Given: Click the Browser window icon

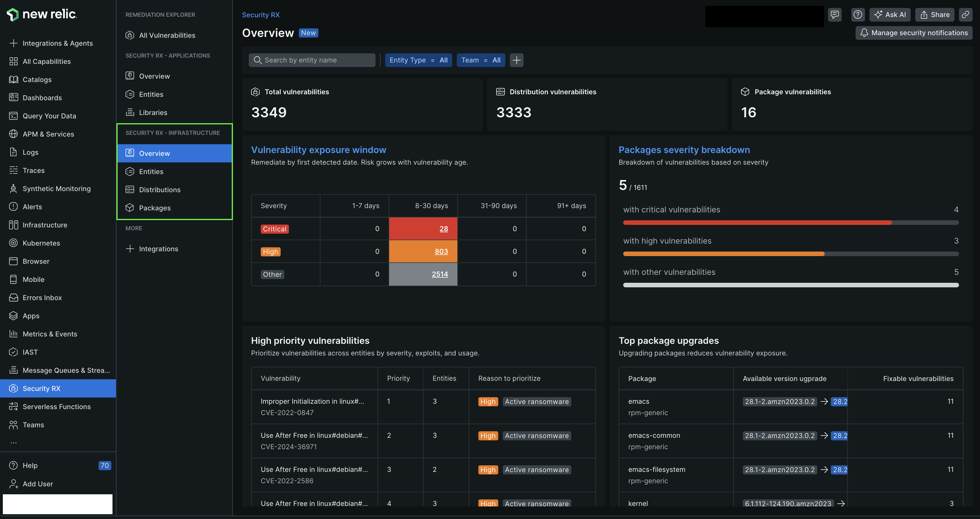Looking at the screenshot, I should pos(13,261).
